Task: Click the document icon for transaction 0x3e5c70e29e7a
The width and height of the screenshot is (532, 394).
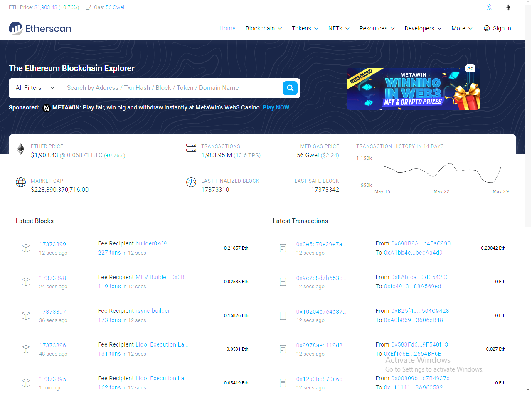Action: (283, 248)
